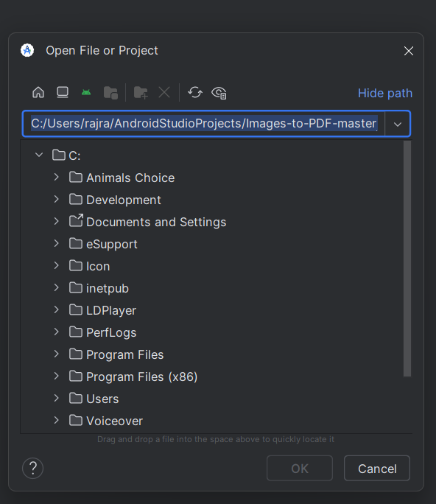Open the recent paths dropdown arrow
This screenshot has height=504, width=436.
pos(398,124)
